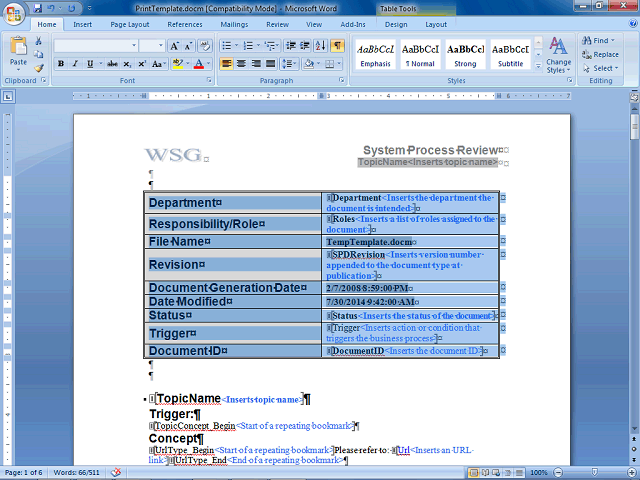This screenshot has height=480, width=640.
Task: Increase paragraph indent
Action: pyautogui.click(x=305, y=46)
